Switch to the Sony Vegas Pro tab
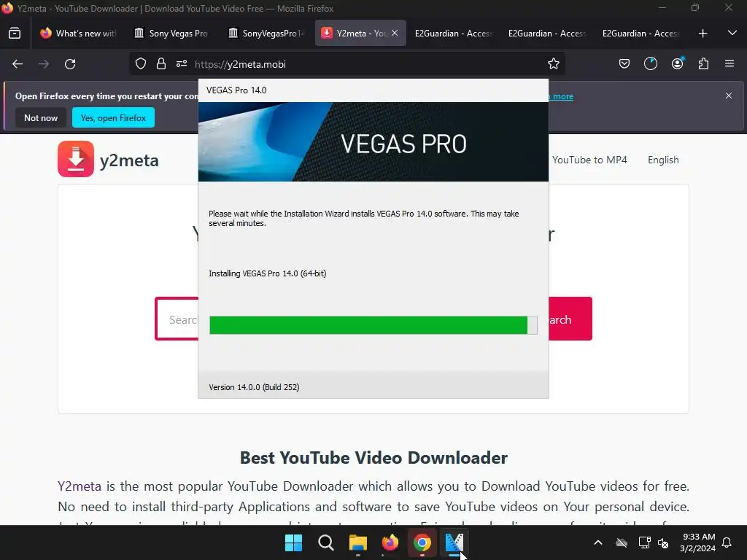The height and width of the screenshot is (560, 747). click(x=171, y=34)
